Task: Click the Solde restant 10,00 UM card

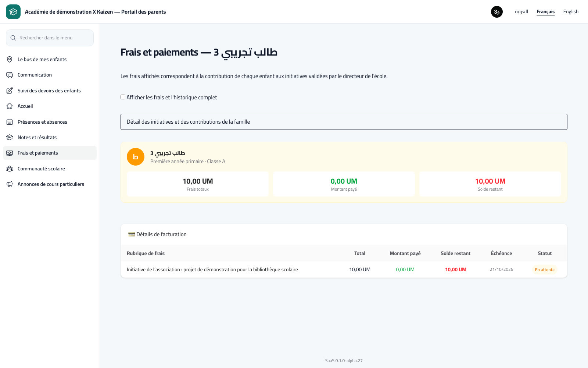Action: pyautogui.click(x=490, y=184)
